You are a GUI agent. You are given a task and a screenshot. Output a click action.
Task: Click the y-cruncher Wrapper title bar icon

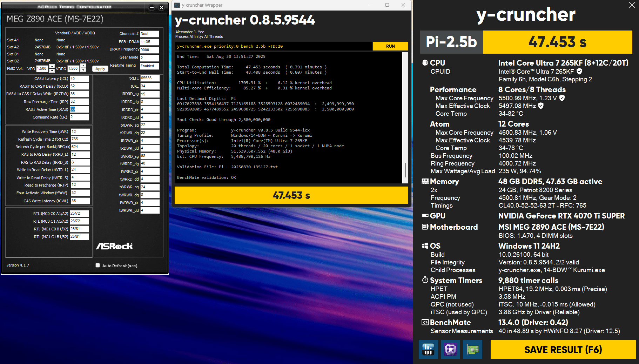pyautogui.click(x=177, y=5)
